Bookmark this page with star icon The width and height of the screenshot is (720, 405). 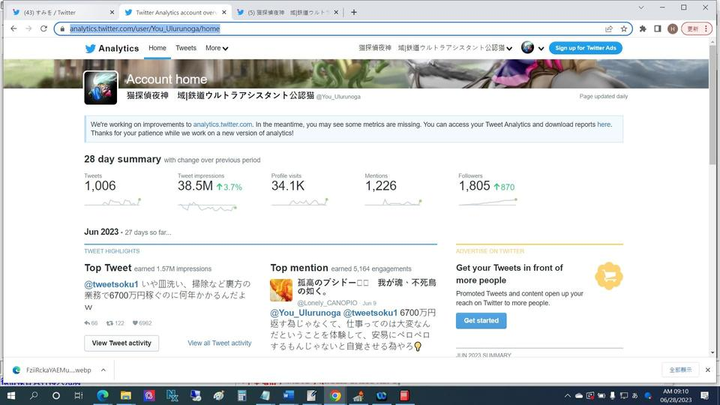point(624,28)
